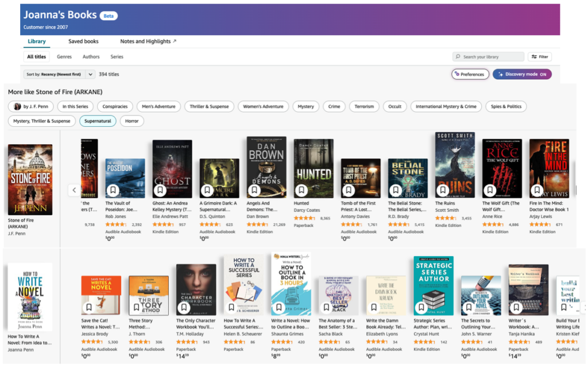This screenshot has width=588, height=371.
Task: Bookmark Fire In The Mind book
Action: click(x=537, y=190)
